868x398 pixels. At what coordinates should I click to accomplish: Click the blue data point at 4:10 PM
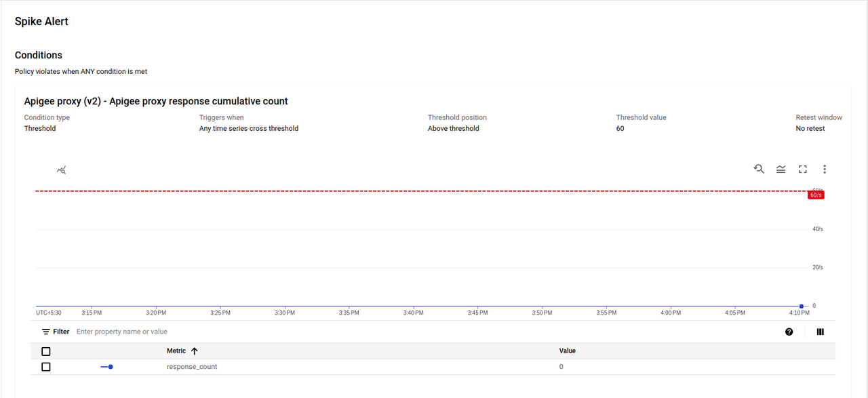802,306
